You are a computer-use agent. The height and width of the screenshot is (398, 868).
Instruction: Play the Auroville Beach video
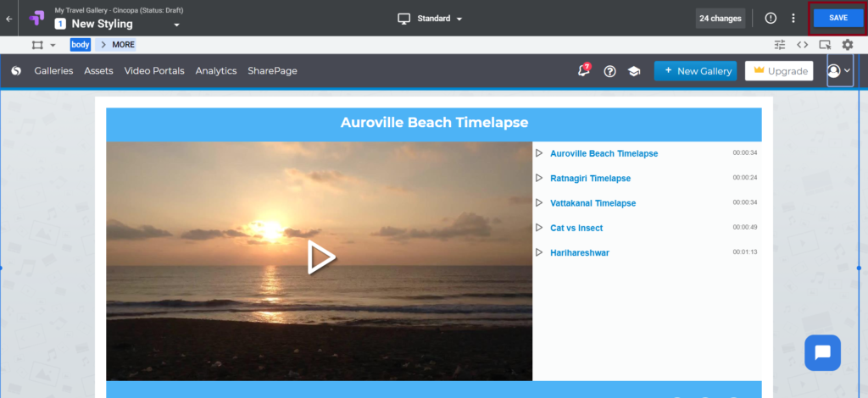320,258
